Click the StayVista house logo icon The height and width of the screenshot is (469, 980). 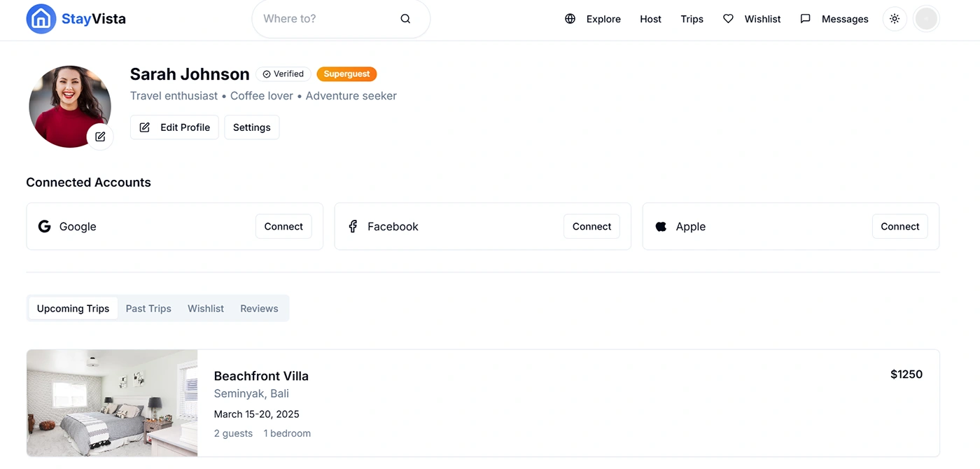pyautogui.click(x=41, y=19)
